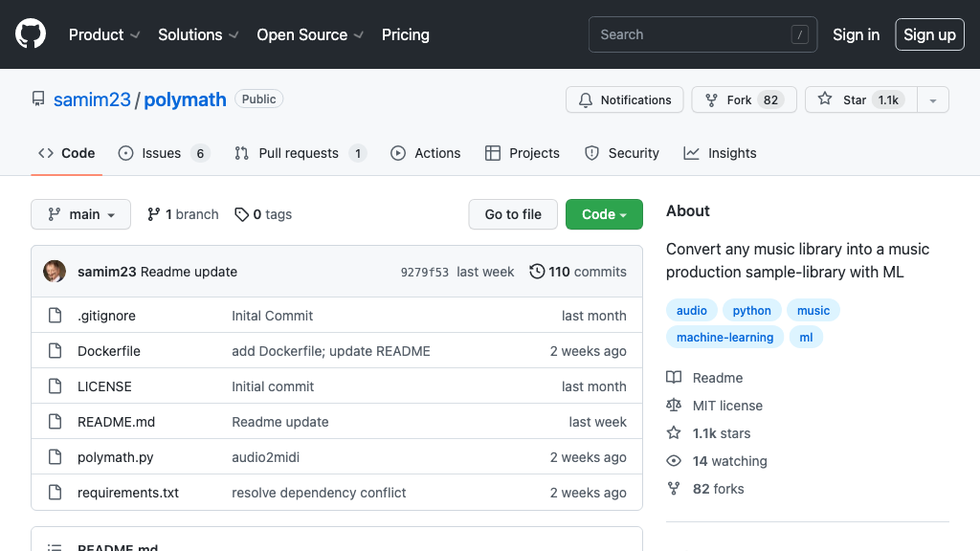Fork the polymath repository

click(743, 100)
